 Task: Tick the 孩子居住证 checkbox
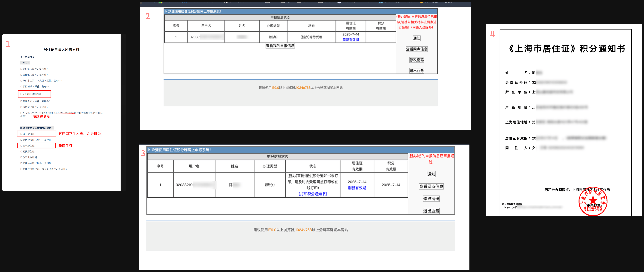[21, 146]
